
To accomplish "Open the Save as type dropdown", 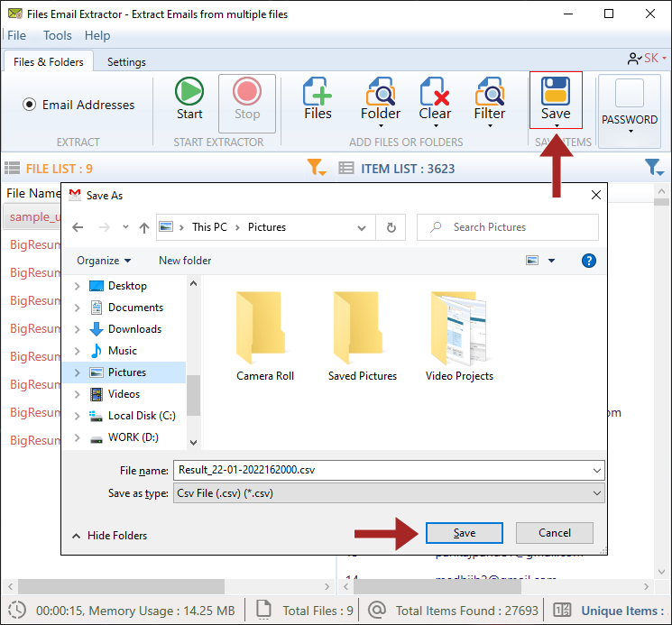I will [x=596, y=493].
